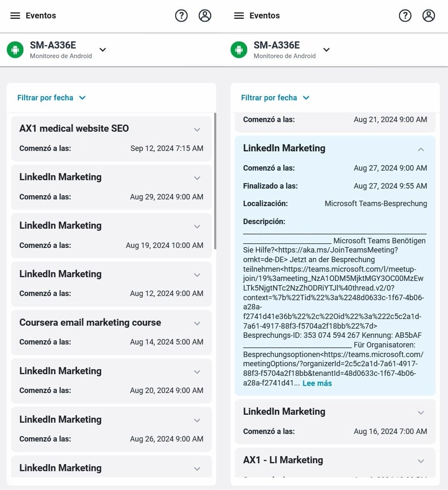The height and width of the screenshot is (490, 448).
Task: Click Aug 26, 2024 9:00 AM date
Action: tap(166, 439)
